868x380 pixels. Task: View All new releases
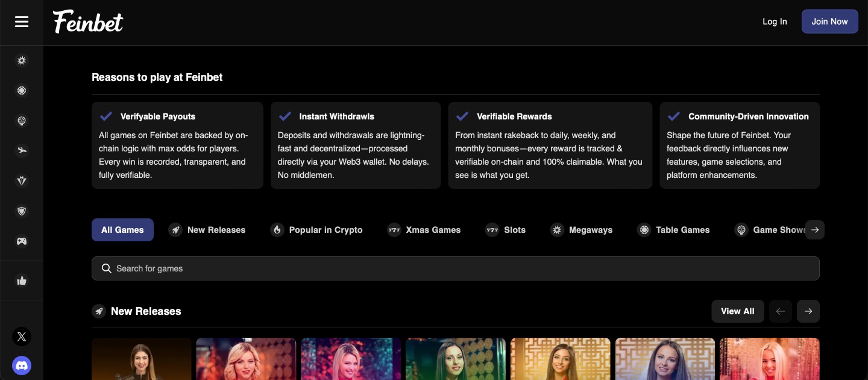point(737,311)
